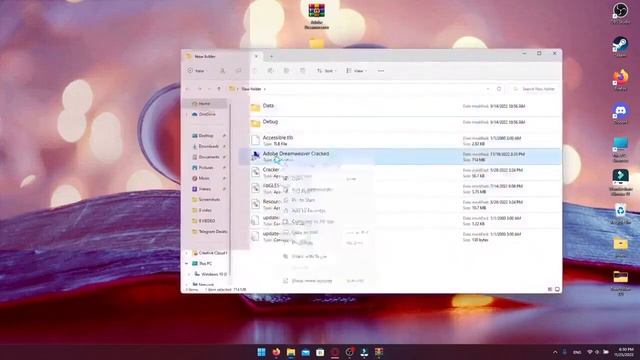Viewport: 640px width, 360px height.
Task: Select OneDrive in the navigation pane
Action: click(204, 114)
